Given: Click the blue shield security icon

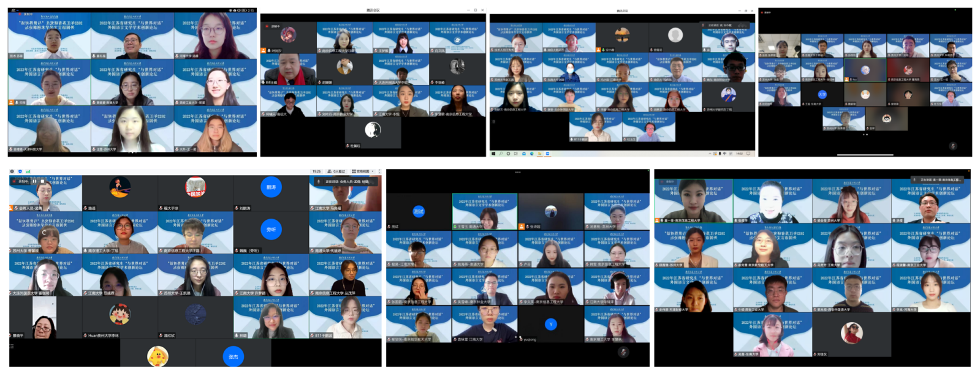Looking at the screenshot, I should tap(20, 171).
